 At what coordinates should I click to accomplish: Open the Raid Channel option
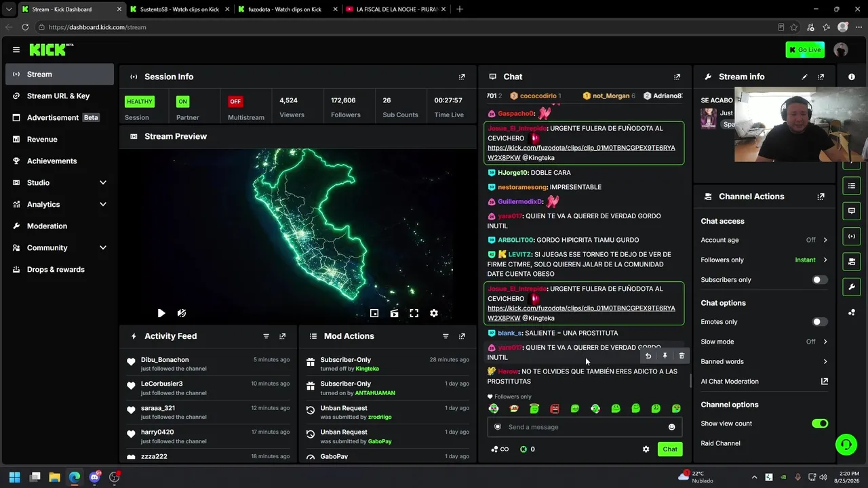[720, 443]
